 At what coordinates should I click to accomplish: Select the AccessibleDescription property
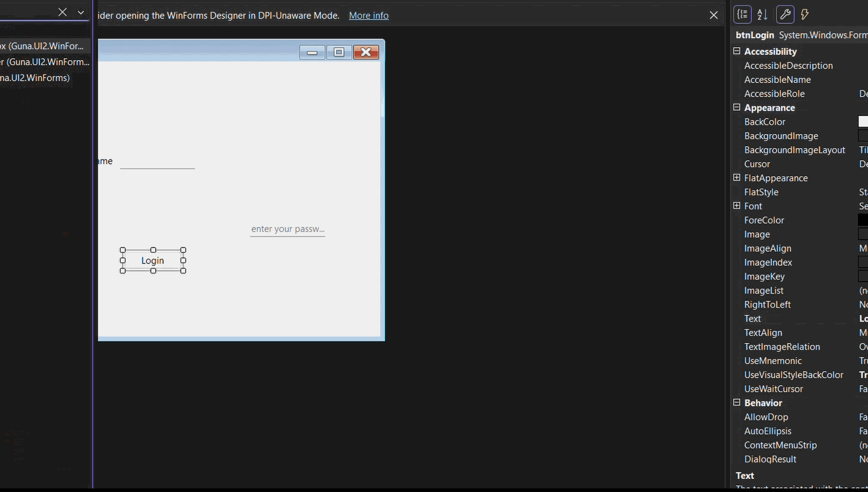point(788,66)
